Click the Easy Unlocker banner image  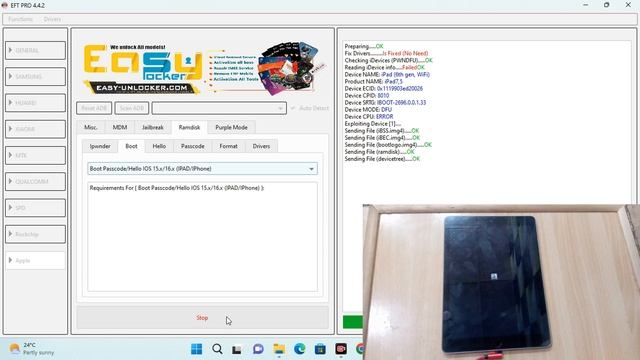coord(203,69)
